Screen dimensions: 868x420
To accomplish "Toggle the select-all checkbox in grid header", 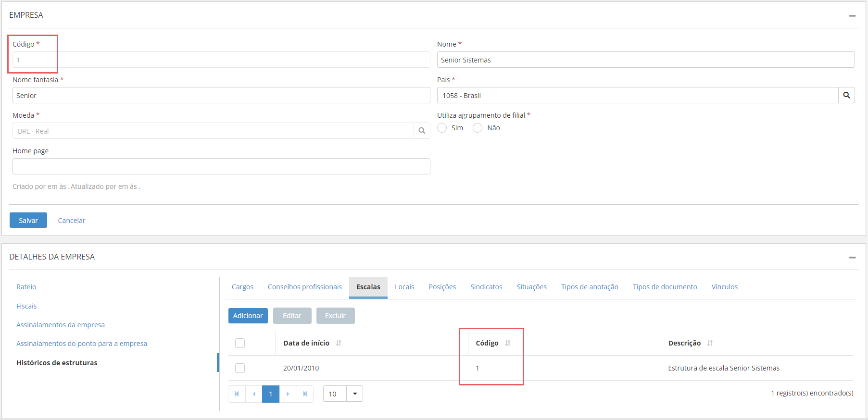I will (x=240, y=343).
